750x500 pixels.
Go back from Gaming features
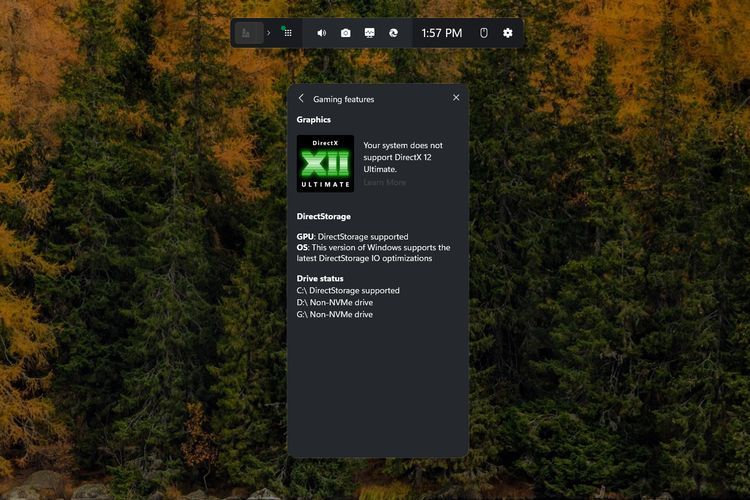301,98
